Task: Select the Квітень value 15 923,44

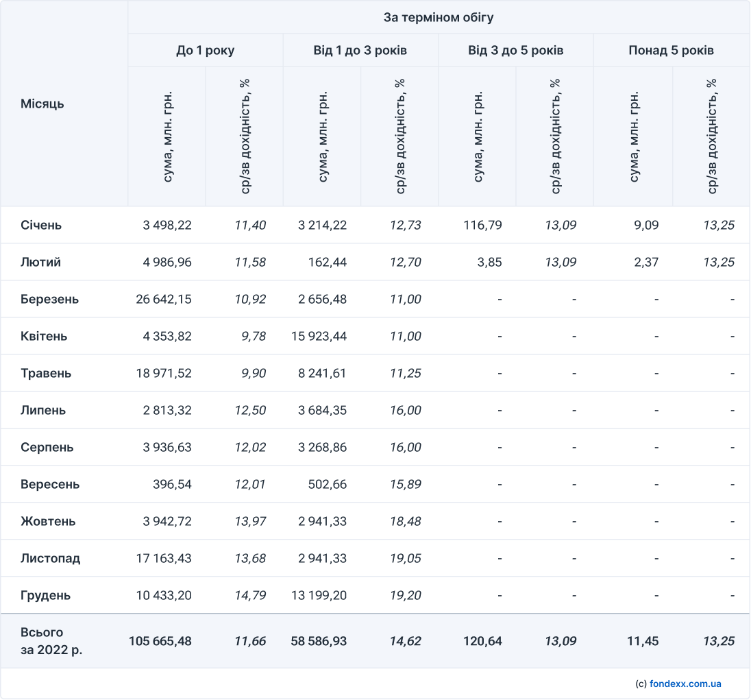Action: [x=318, y=337]
